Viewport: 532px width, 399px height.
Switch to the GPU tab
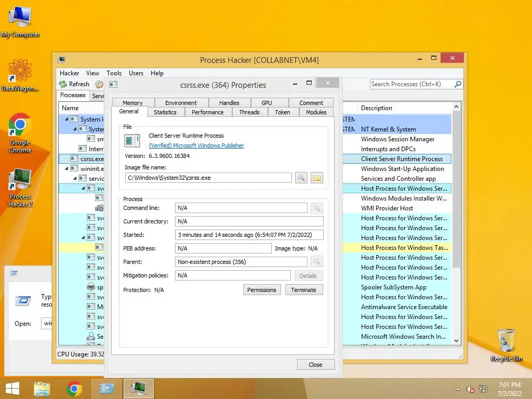pyautogui.click(x=267, y=103)
